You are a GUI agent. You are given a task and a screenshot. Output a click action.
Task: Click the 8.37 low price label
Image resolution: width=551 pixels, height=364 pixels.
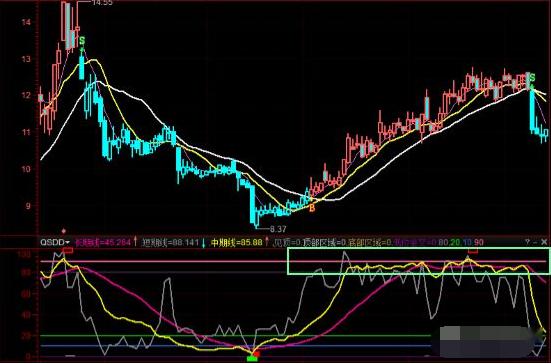278,229
